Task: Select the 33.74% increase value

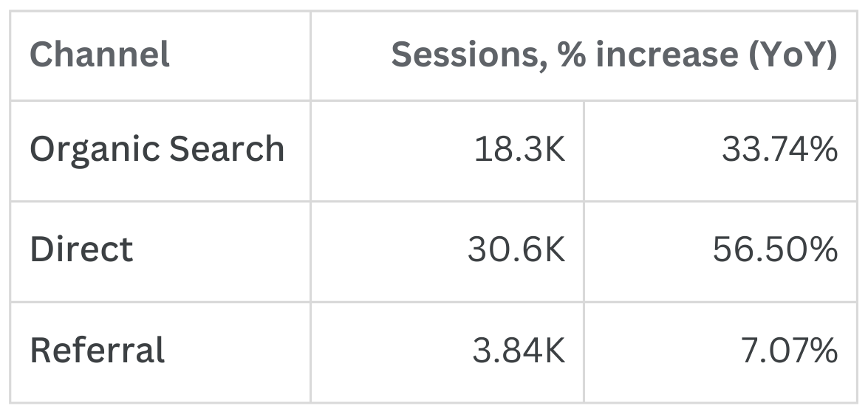Action: coord(779,151)
